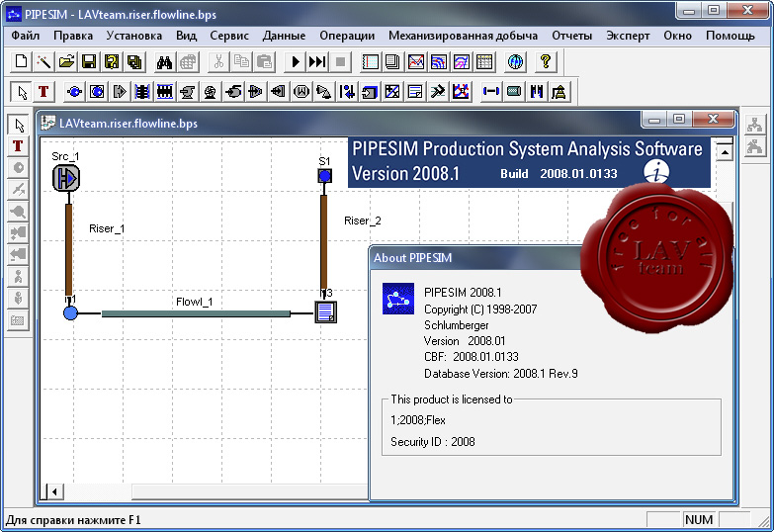Screen dimensions: 774x532
Task: Select the Riser_2 brown pipe
Action: point(324,242)
